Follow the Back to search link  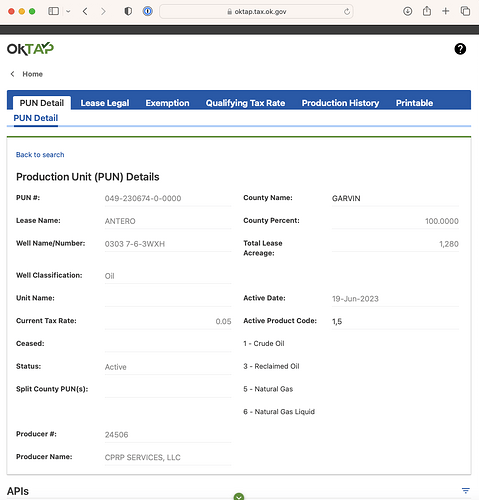coord(40,155)
